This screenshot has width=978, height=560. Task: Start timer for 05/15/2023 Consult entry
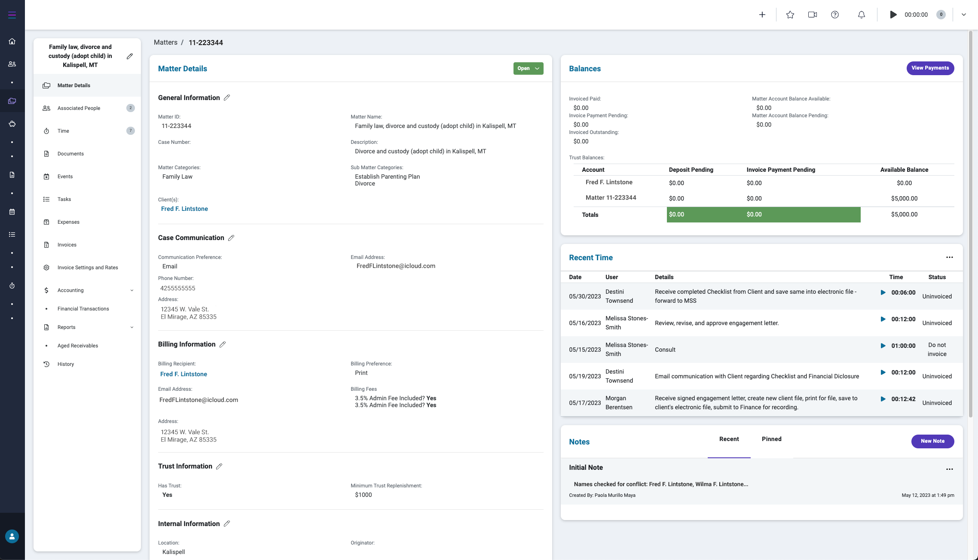(x=883, y=346)
